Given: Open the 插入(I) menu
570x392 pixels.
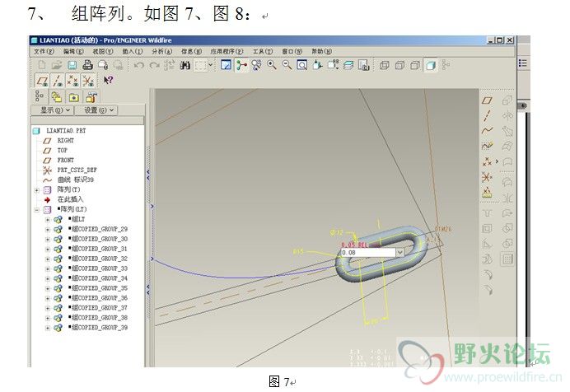Looking at the screenshot, I should coord(133,52).
